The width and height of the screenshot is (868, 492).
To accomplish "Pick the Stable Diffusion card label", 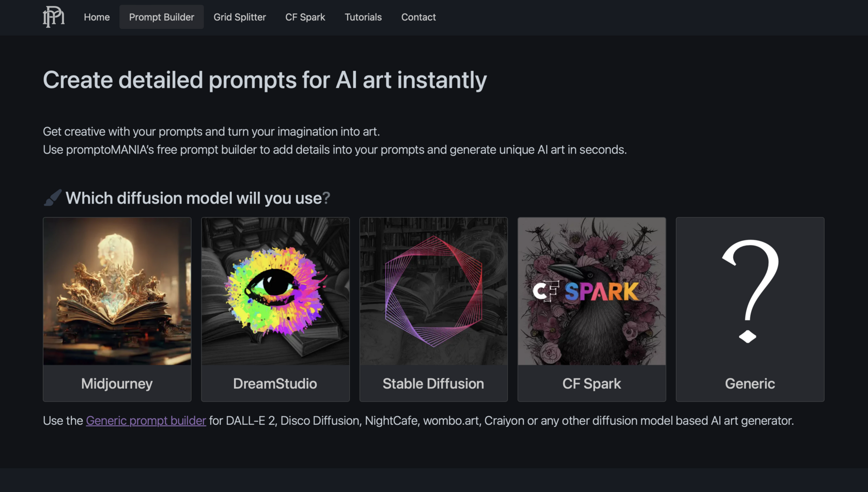I will (x=433, y=383).
